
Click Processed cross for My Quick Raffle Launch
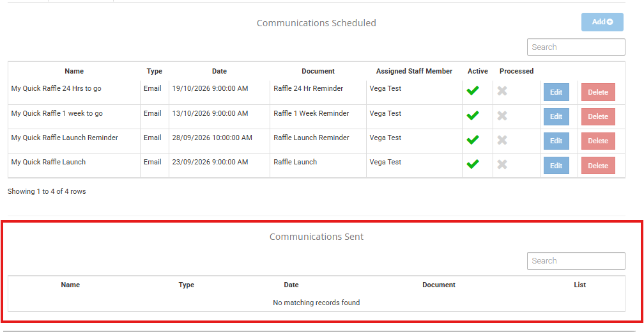tap(502, 164)
